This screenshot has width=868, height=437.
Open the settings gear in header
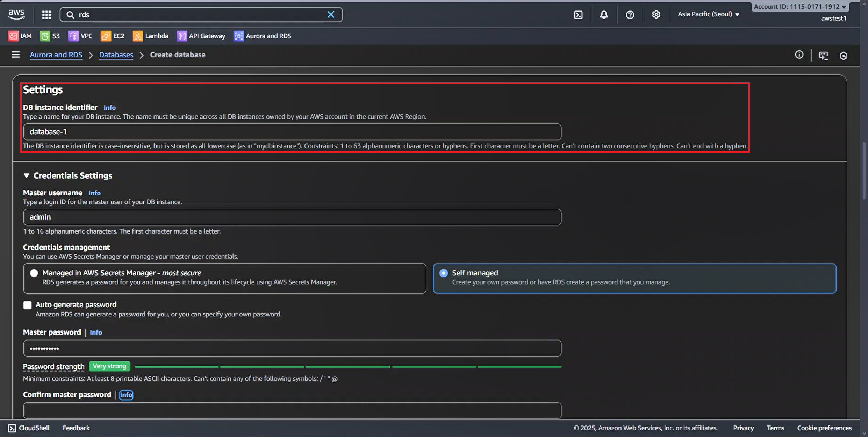tap(656, 15)
